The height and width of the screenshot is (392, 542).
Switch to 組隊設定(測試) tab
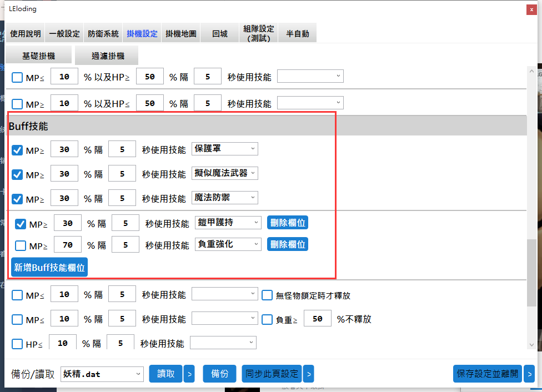point(259,33)
